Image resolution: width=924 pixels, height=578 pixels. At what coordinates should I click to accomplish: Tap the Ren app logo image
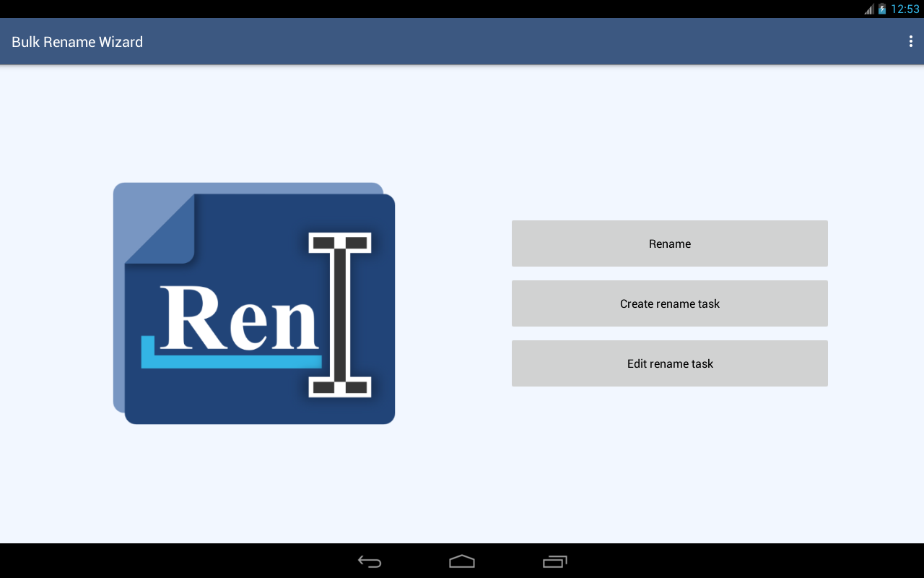tap(254, 303)
